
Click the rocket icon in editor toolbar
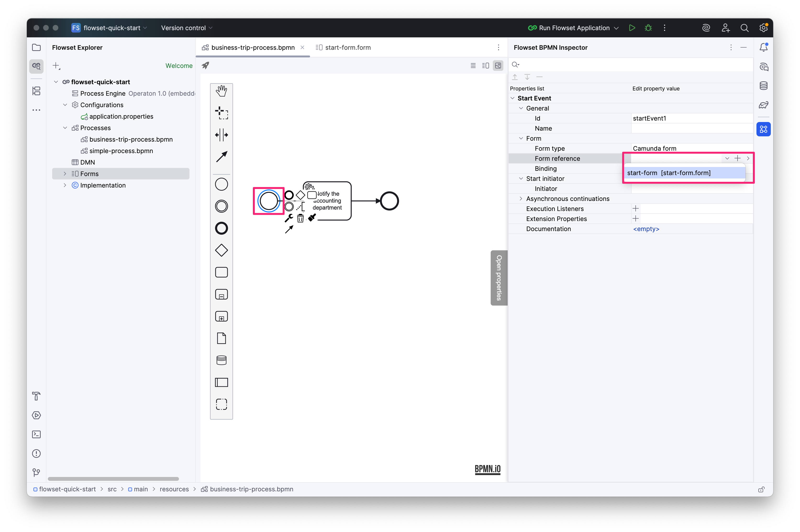205,66
